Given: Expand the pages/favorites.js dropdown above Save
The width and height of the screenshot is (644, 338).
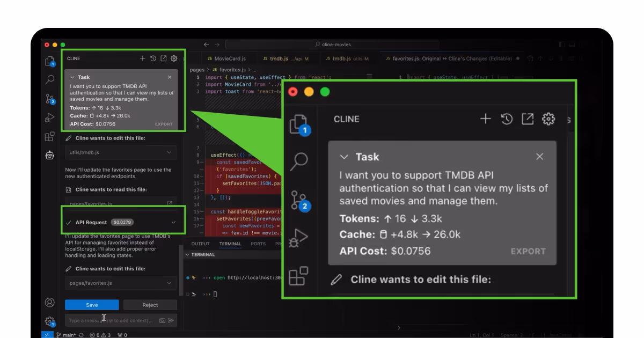Looking at the screenshot, I should click(x=170, y=283).
